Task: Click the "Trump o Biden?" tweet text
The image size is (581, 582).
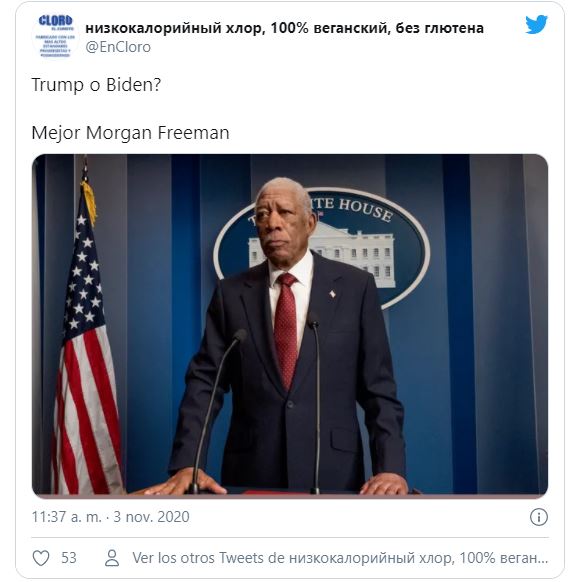Action: pos(96,85)
